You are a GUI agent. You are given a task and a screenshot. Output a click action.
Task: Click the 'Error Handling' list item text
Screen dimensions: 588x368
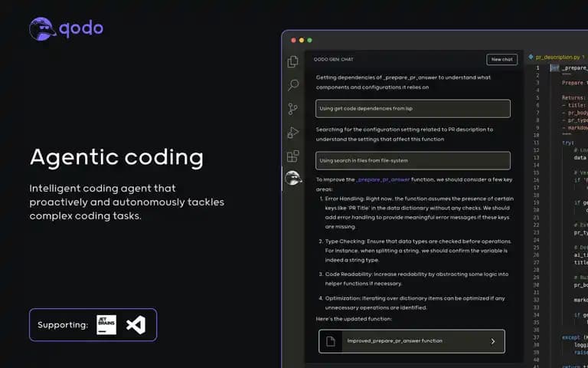tap(420, 212)
